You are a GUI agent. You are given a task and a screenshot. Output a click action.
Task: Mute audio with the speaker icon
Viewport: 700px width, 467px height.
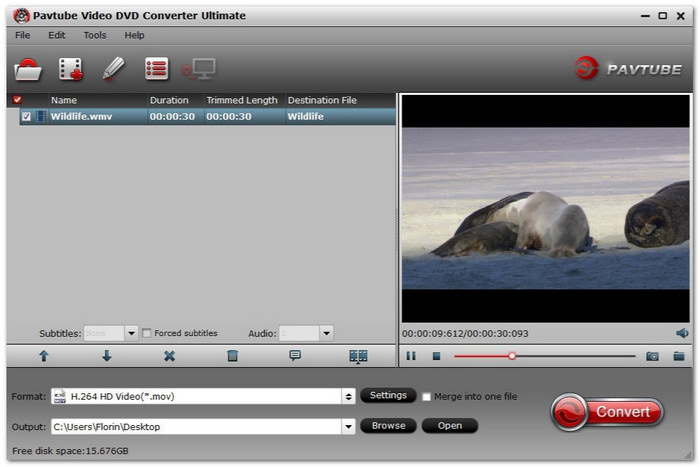tap(682, 333)
